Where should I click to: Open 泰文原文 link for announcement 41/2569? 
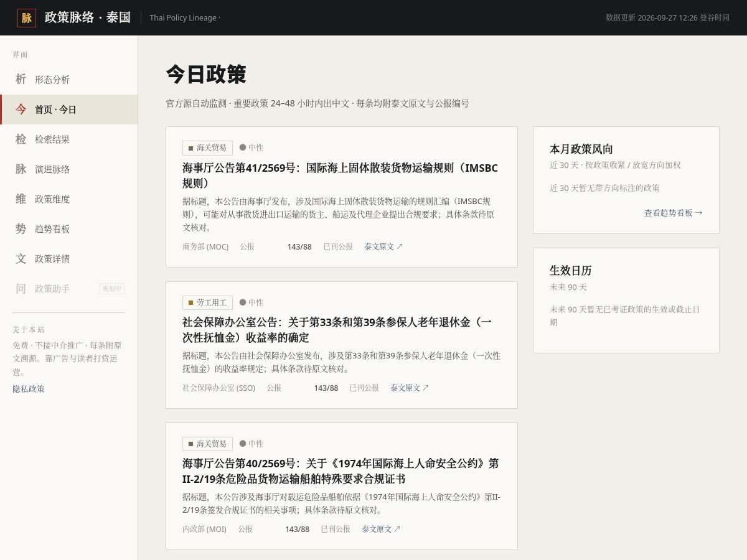[383, 246]
